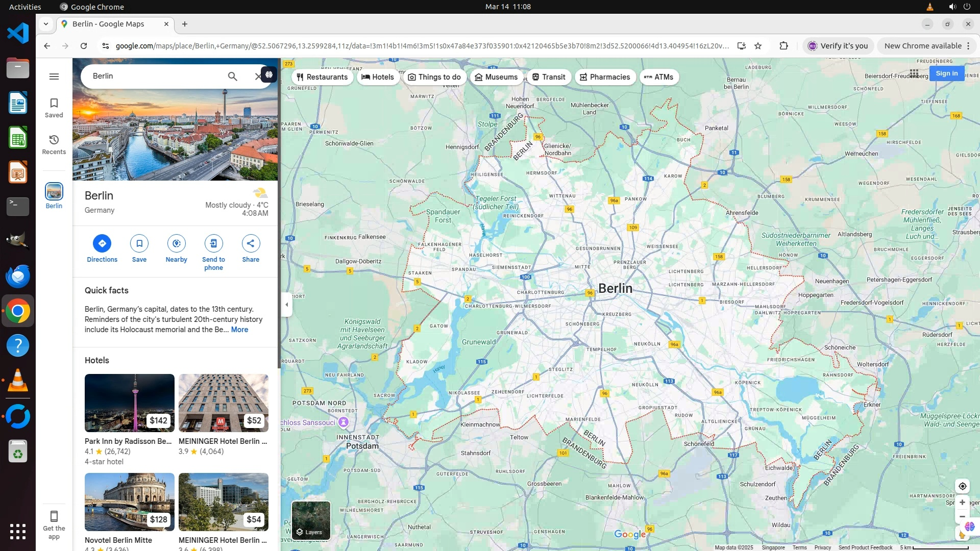Click the Share icon button
This screenshot has height=551, width=980.
pyautogui.click(x=251, y=243)
